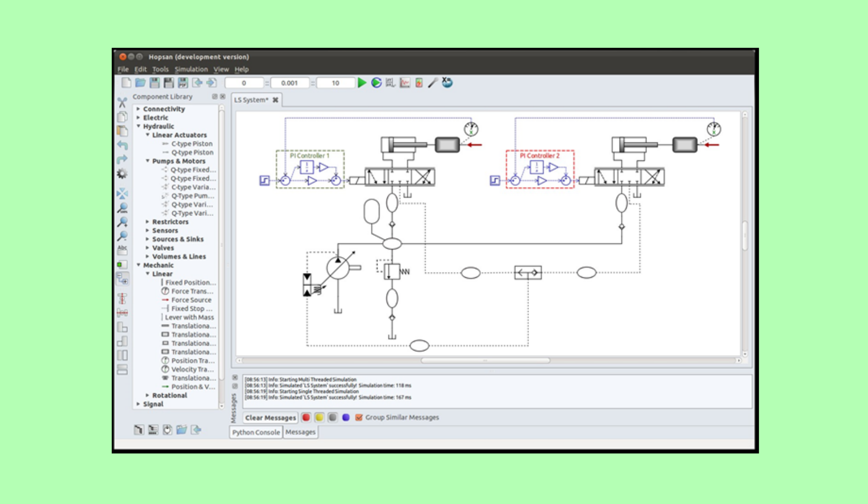Collapse the Hydraulic library category
Viewport: 868px width, 504px height.
coord(139,126)
